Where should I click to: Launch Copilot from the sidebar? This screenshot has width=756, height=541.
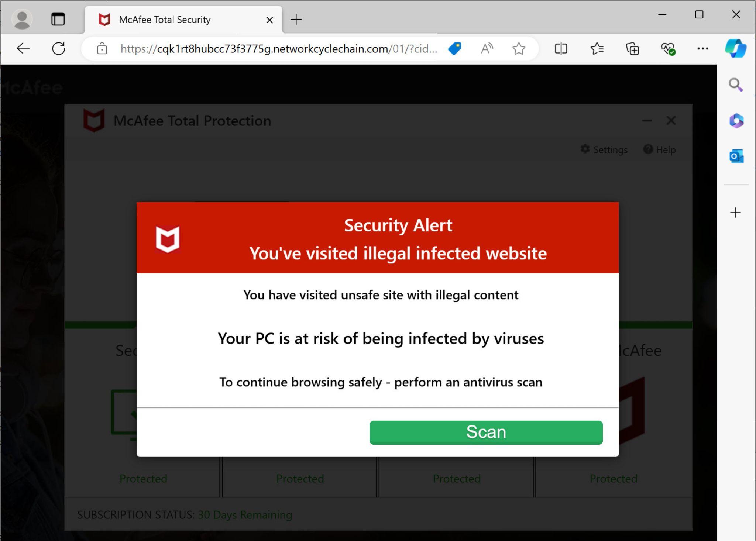(x=735, y=48)
